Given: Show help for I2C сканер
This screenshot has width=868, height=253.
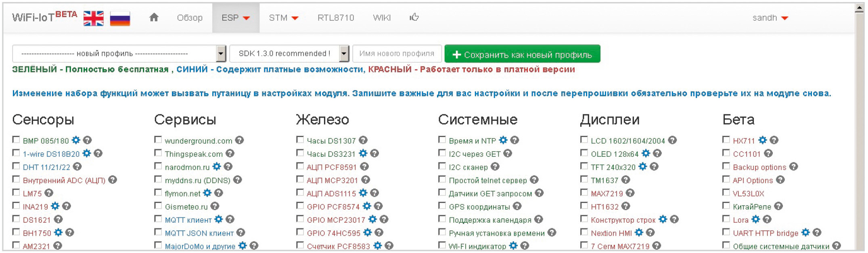Looking at the screenshot, I should 495,167.
